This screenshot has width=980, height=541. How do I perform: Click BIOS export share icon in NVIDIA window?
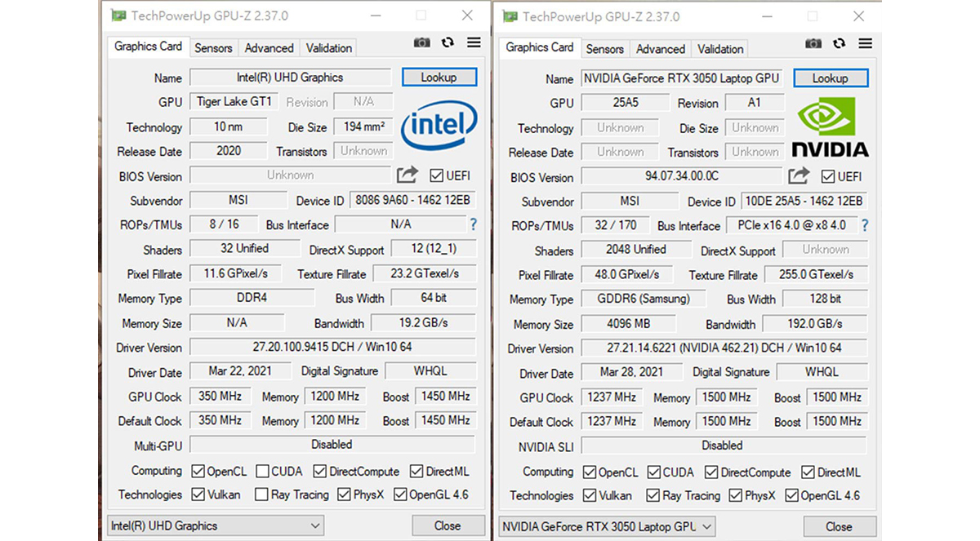[x=800, y=175]
